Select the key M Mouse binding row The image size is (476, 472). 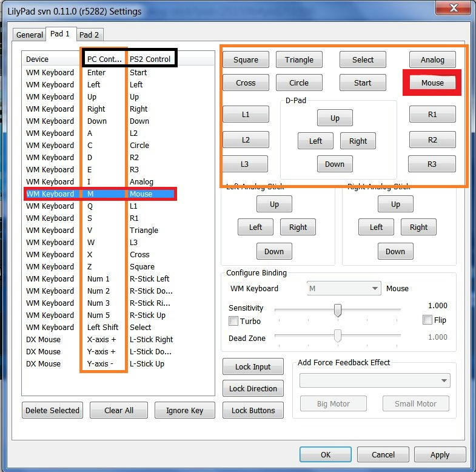coord(100,194)
